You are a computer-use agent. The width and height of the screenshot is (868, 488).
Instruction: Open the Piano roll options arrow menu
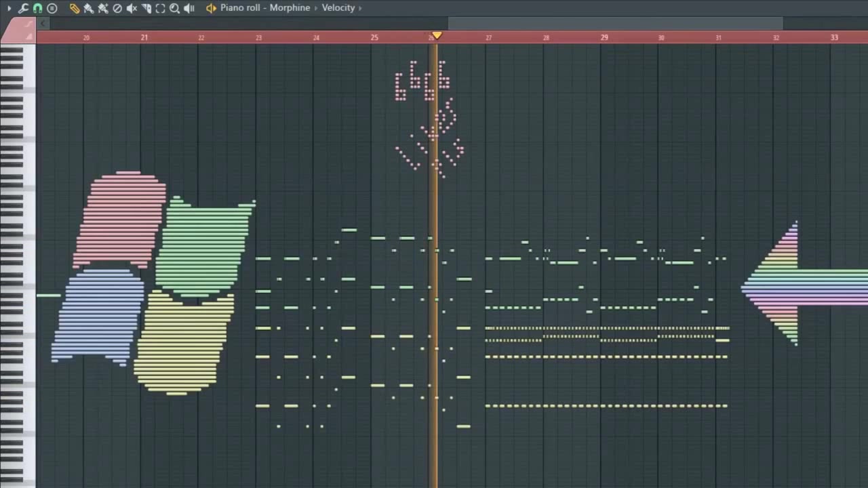click(x=9, y=7)
